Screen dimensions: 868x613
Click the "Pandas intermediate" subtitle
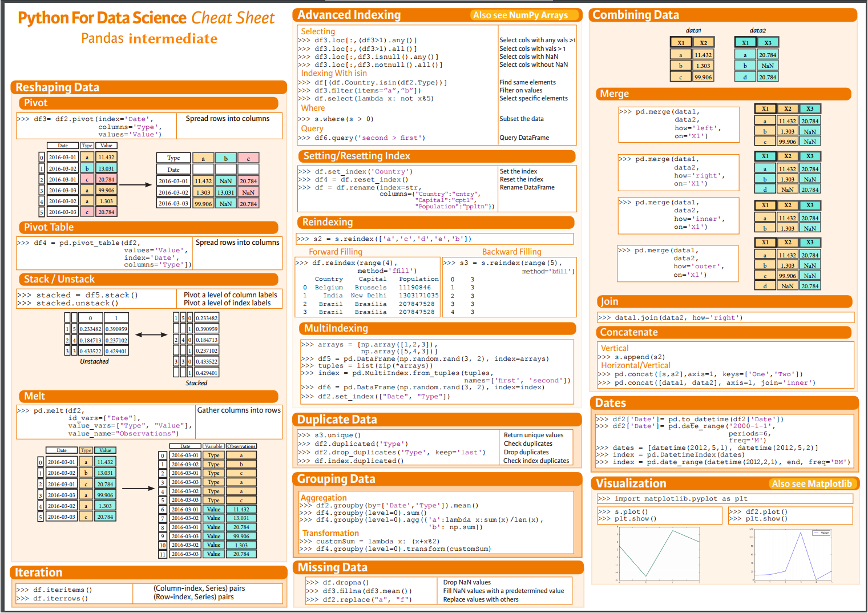pyautogui.click(x=149, y=38)
